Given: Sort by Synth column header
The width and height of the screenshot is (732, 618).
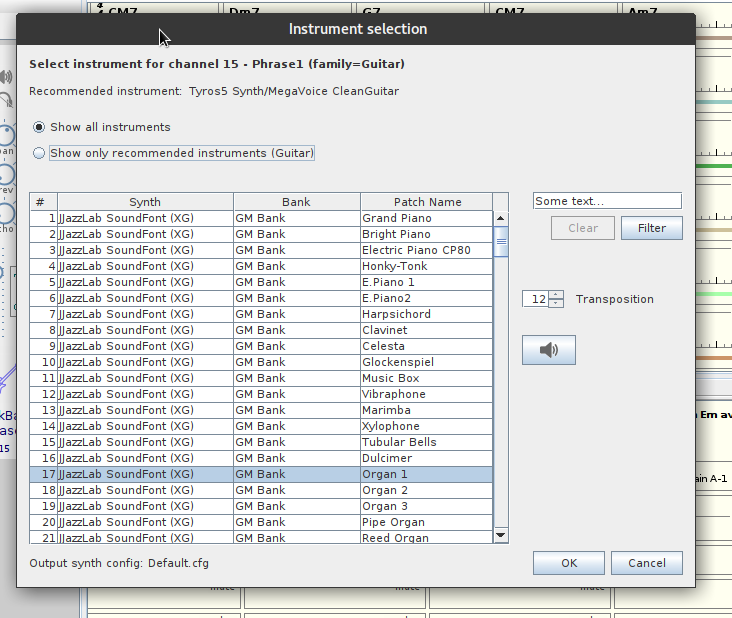Looking at the screenshot, I should click(145, 202).
